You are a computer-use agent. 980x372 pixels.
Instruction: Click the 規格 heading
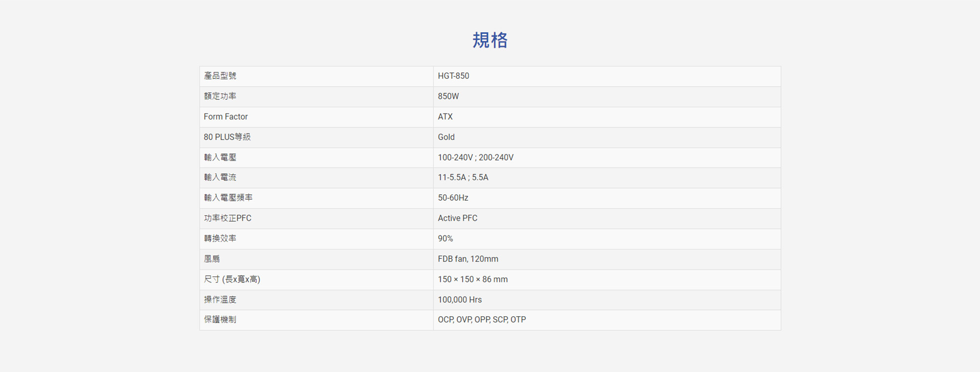pyautogui.click(x=490, y=40)
